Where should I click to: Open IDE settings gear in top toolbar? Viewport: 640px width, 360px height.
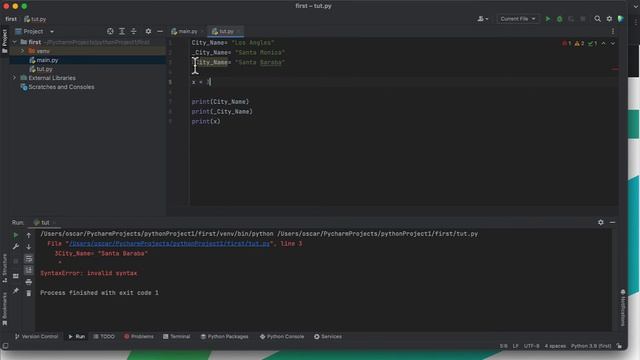click(609, 19)
